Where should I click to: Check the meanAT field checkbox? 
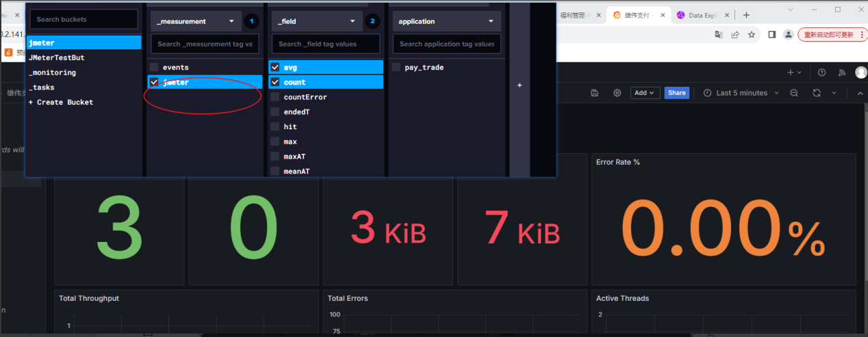[275, 171]
